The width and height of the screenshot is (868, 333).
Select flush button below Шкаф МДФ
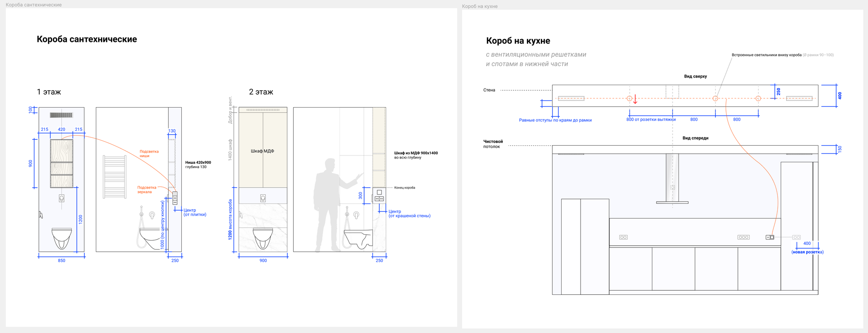tap(263, 198)
